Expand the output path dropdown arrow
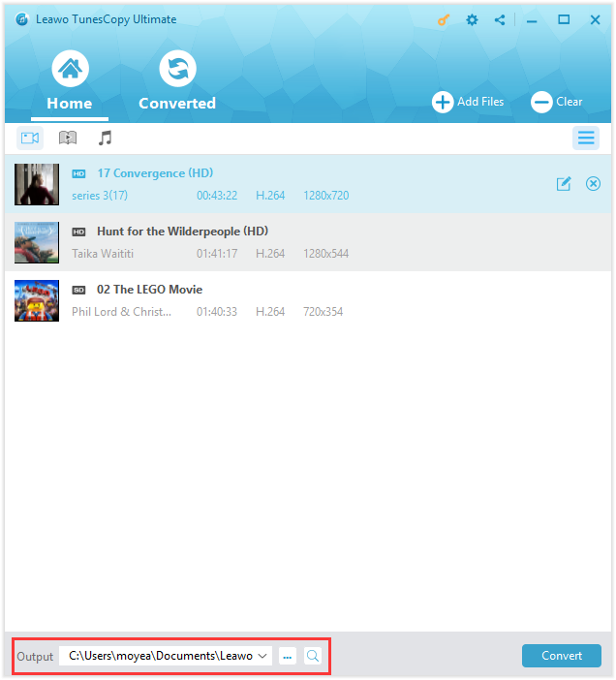The height and width of the screenshot is (680, 616). click(x=262, y=656)
